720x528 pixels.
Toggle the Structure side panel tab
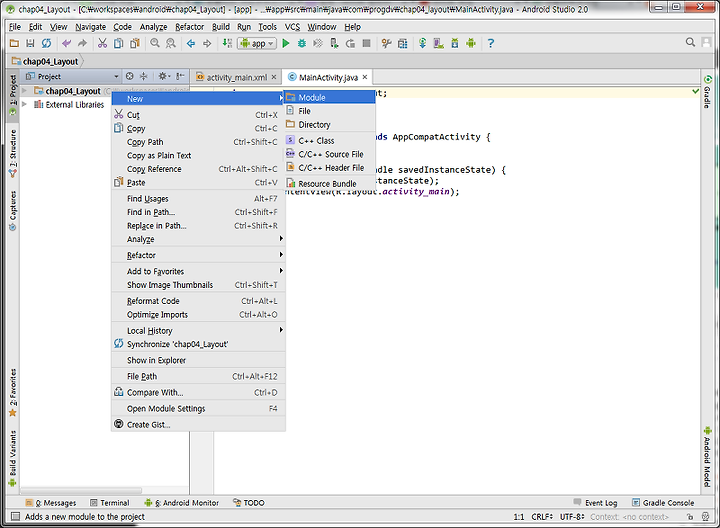click(13, 154)
